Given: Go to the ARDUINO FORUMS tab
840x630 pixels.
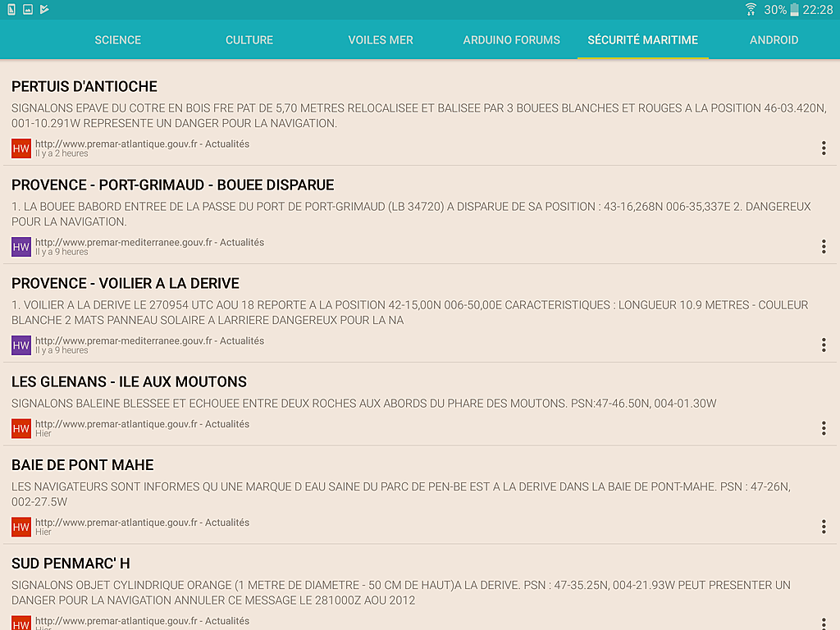Looking at the screenshot, I should pos(512,40).
